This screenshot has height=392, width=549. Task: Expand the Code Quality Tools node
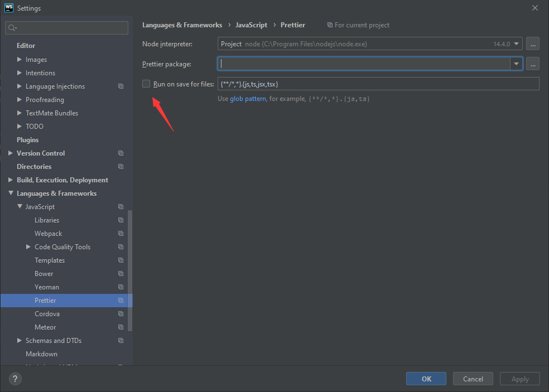[x=28, y=247]
